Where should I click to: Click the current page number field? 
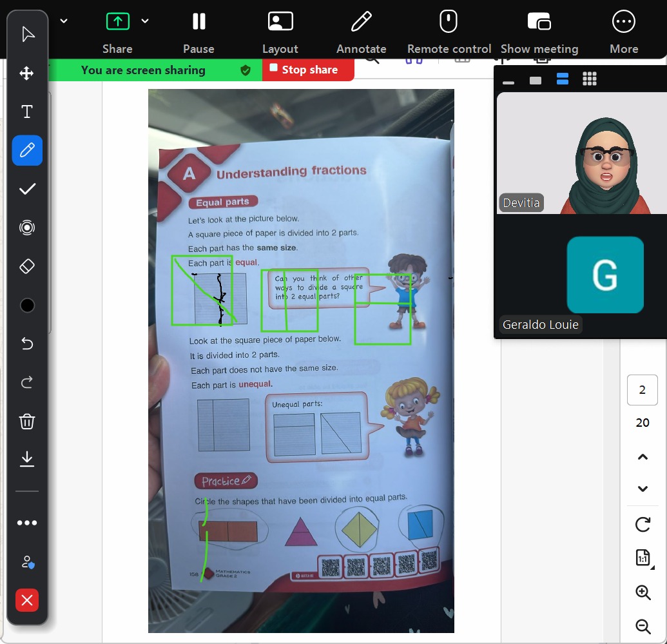pos(643,390)
